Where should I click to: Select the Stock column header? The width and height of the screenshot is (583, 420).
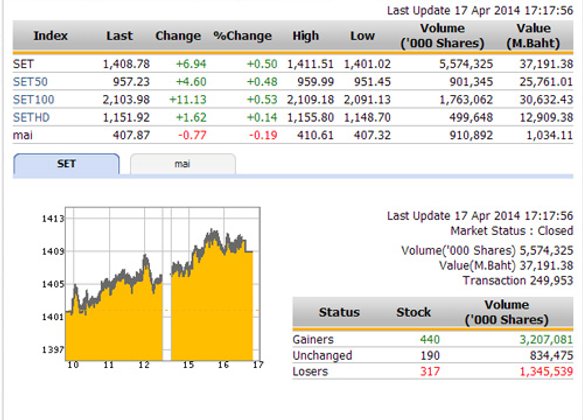pyautogui.click(x=413, y=312)
